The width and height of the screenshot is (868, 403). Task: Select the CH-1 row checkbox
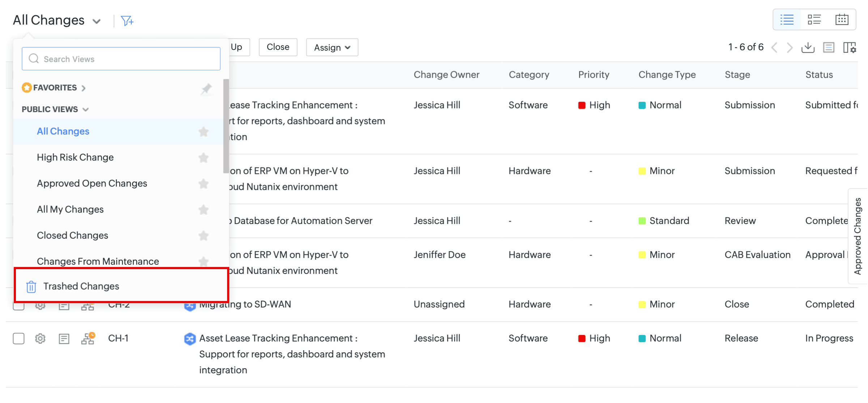18,339
